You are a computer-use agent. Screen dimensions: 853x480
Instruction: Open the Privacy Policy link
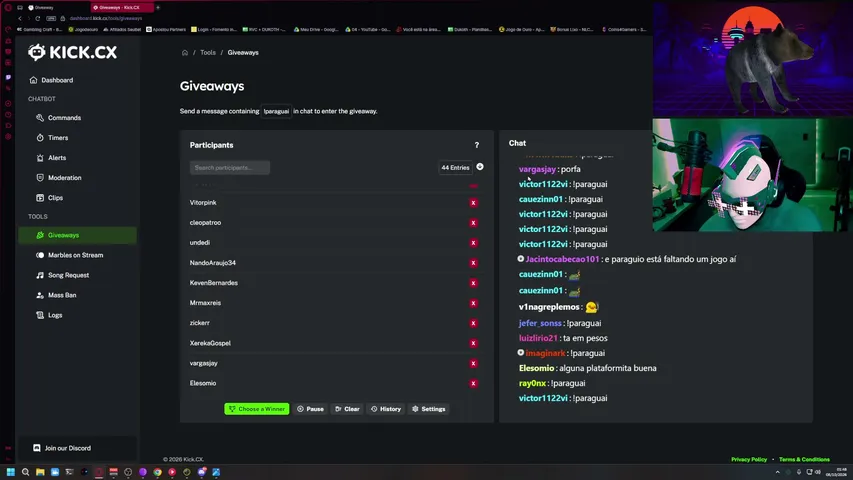tap(749, 459)
